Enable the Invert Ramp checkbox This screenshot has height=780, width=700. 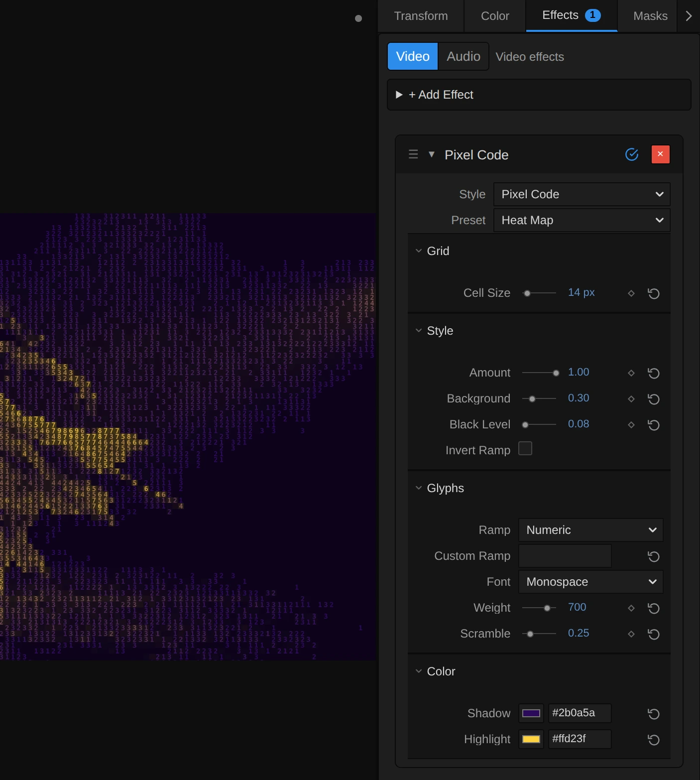click(525, 448)
